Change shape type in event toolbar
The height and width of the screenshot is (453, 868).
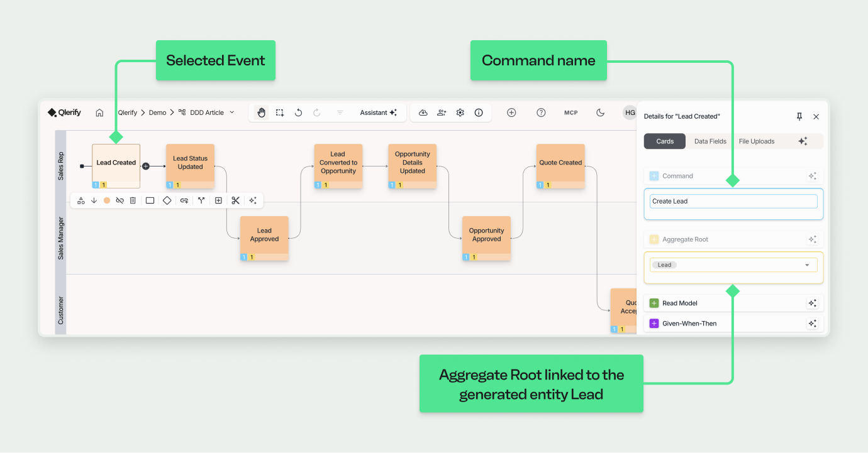click(x=81, y=200)
